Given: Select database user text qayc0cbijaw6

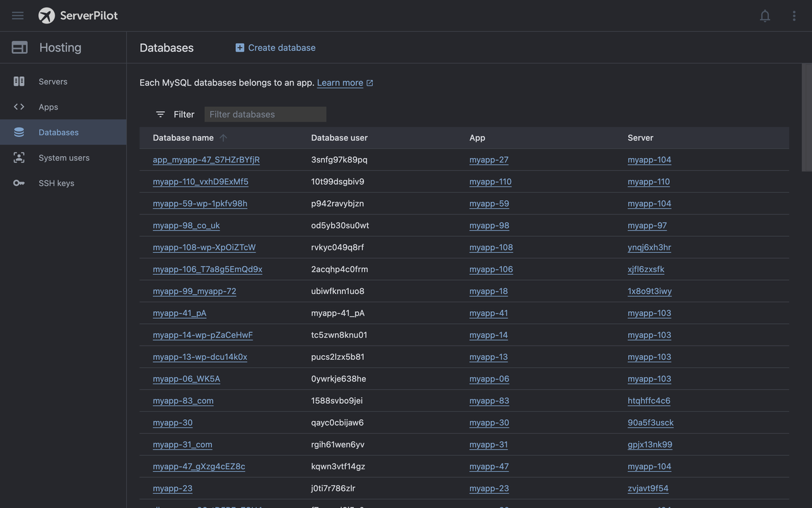Looking at the screenshot, I should [x=337, y=423].
